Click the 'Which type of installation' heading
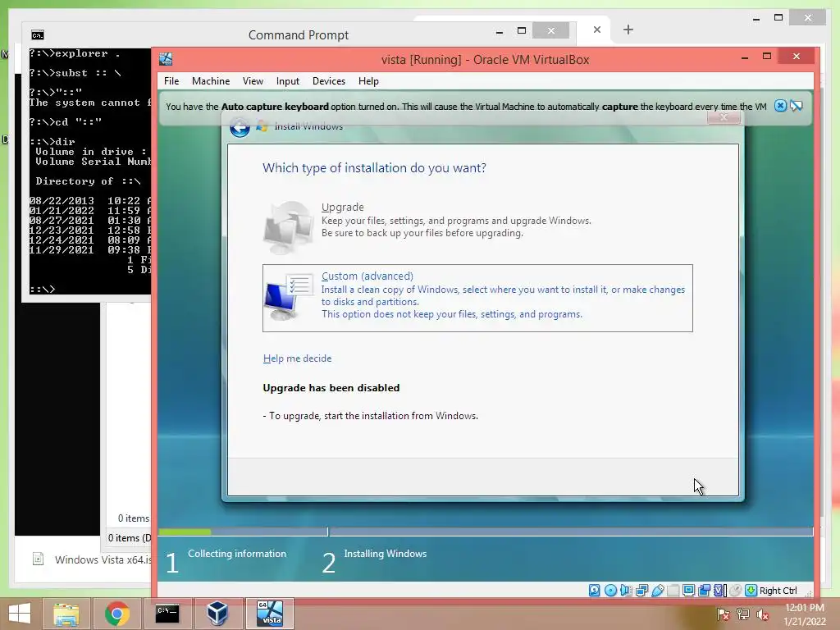Image resolution: width=840 pixels, height=630 pixels. (374, 167)
